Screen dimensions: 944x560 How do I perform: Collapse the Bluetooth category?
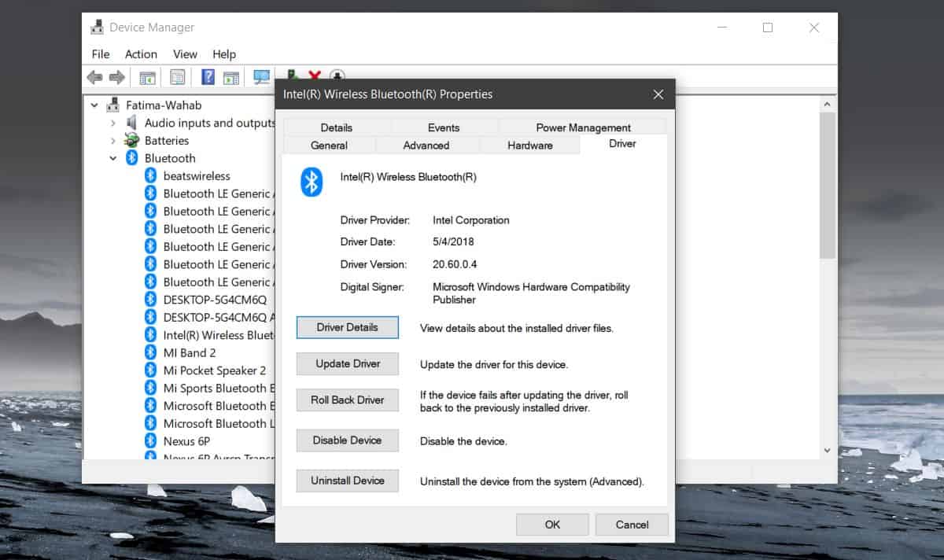point(113,158)
